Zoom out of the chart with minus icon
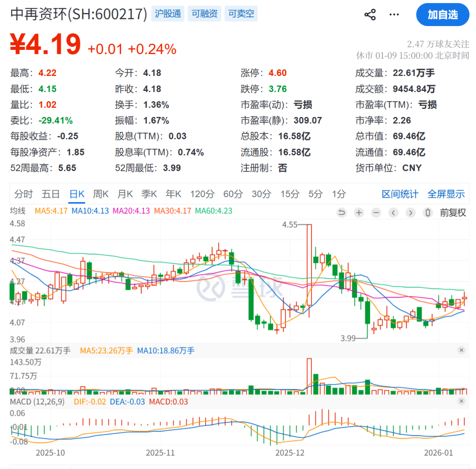 pos(376,213)
